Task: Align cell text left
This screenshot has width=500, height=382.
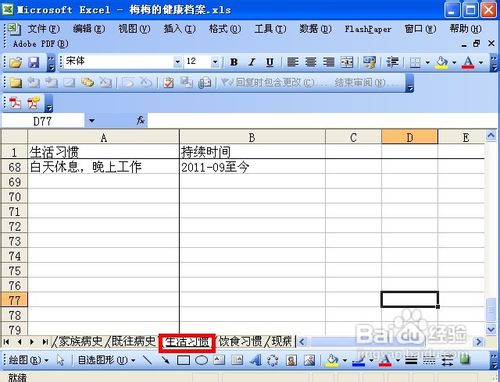Action: click(292, 62)
